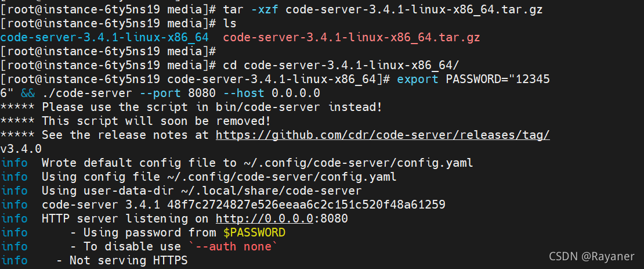Click the 'See the release notes at' text
Image resolution: width=644 pixels, height=269 pixels.
125,135
